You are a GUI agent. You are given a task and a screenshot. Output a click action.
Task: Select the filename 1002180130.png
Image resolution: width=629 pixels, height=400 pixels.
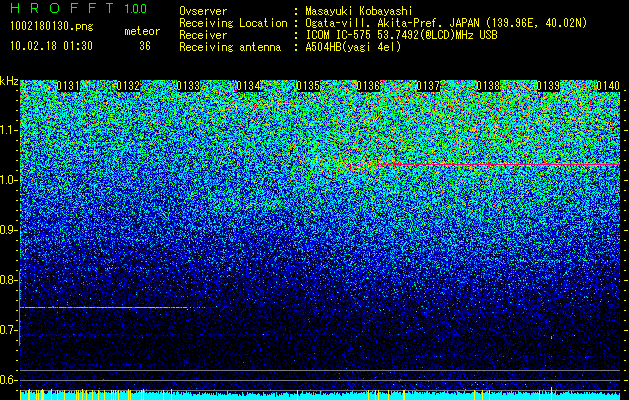52,27
